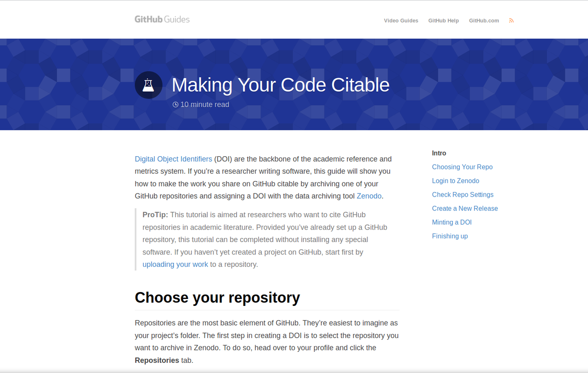Screen dimensions: 588x373
Task: Open Video Guides in the top navigation
Action: pyautogui.click(x=401, y=21)
